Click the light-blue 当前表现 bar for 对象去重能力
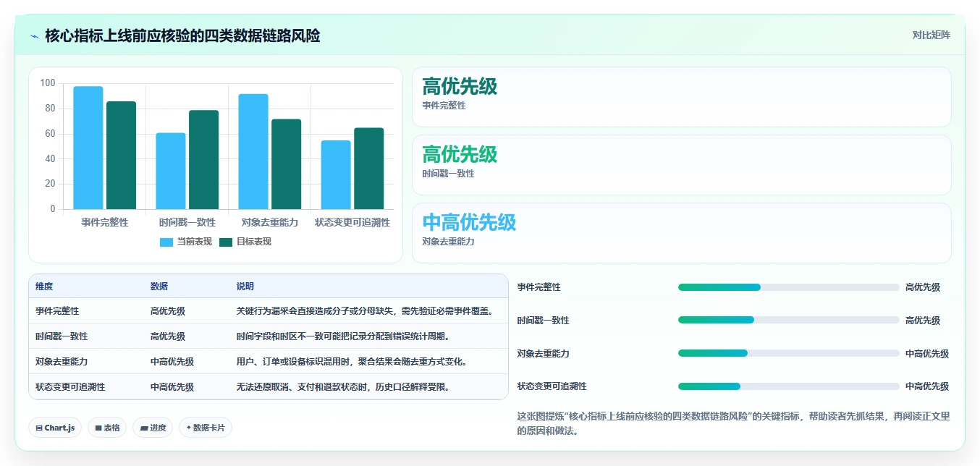This screenshot has width=980, height=466. tap(253, 151)
